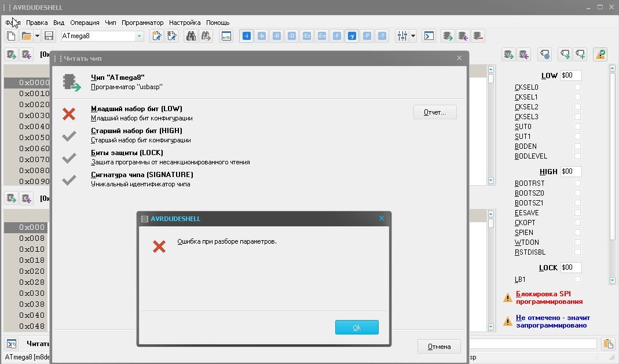The height and width of the screenshot is (364, 619).
Task: Toggle the SPIEN fuse checkbox
Action: 577,233
